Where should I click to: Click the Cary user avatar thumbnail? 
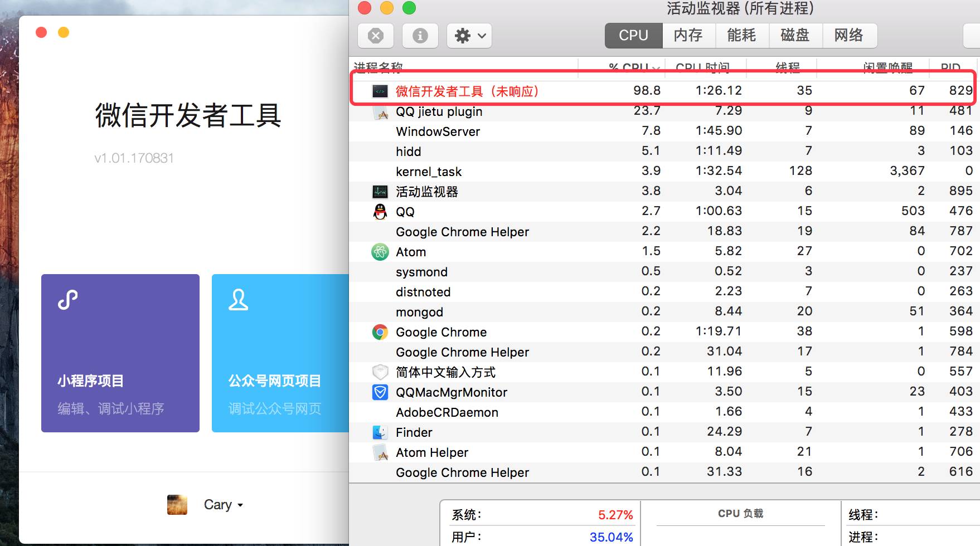coord(177,505)
